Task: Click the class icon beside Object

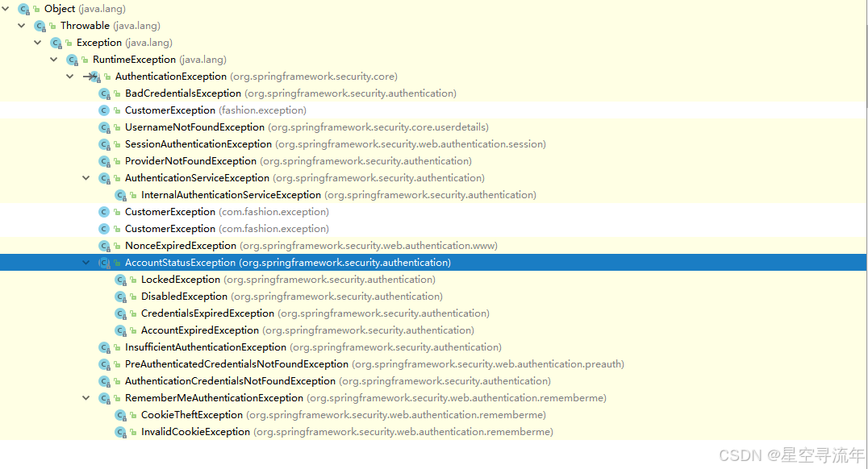Action: pos(24,9)
